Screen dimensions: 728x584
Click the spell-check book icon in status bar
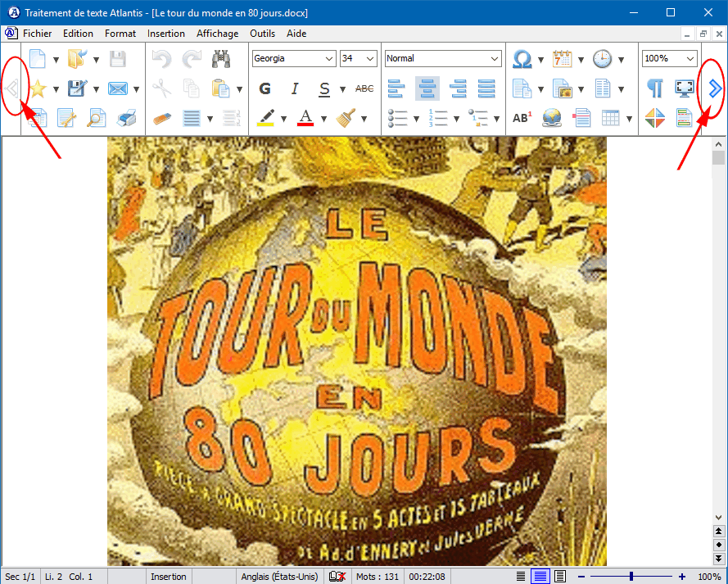pos(337,577)
